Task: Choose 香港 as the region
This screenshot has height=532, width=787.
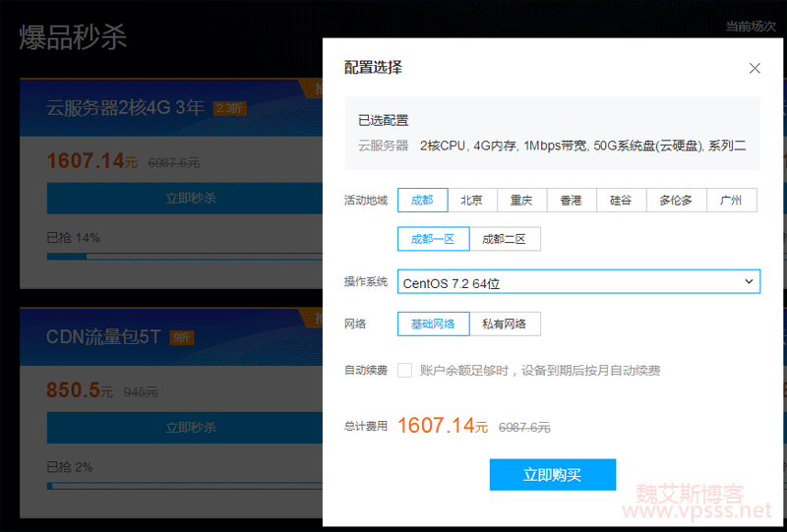Action: (x=571, y=201)
